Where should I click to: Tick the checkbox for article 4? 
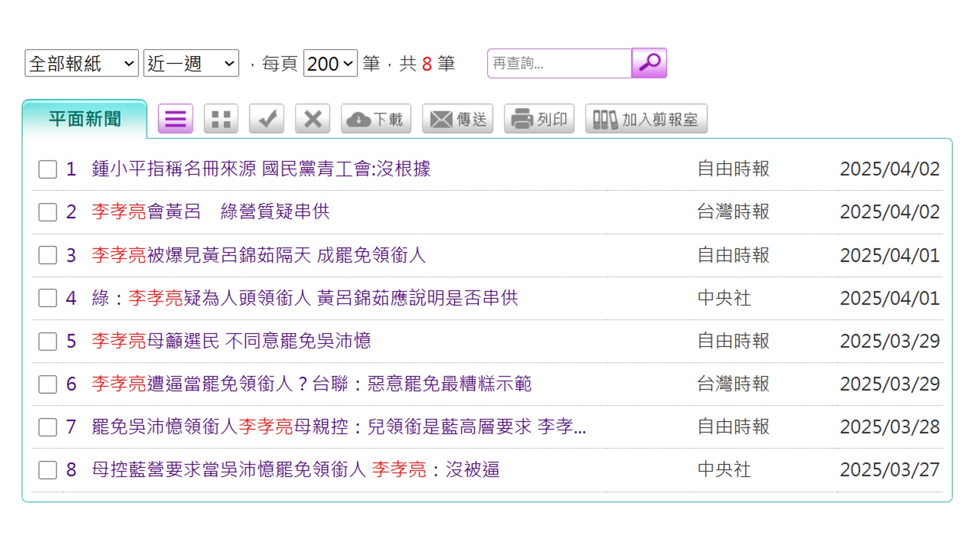[x=48, y=298]
